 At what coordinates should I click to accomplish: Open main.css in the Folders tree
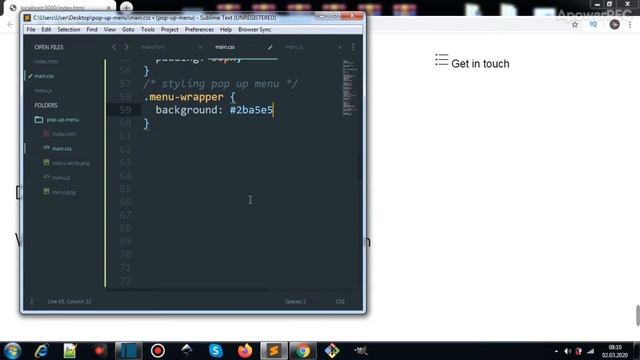62,149
